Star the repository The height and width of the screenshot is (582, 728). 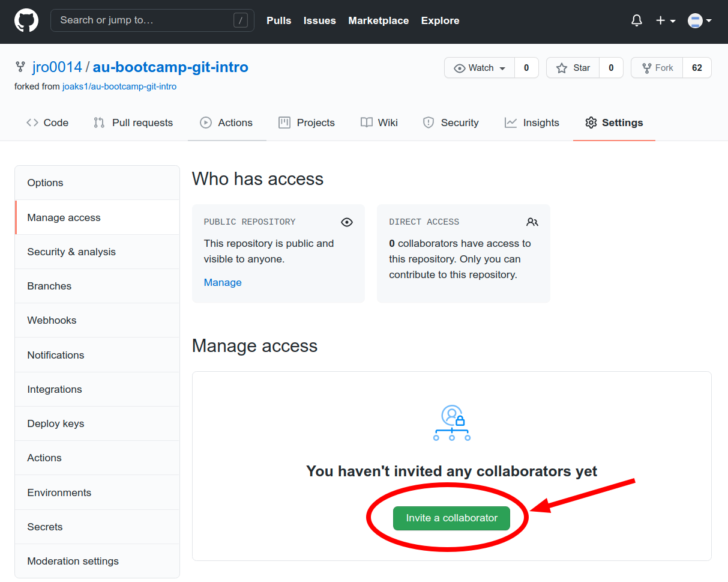tap(573, 68)
